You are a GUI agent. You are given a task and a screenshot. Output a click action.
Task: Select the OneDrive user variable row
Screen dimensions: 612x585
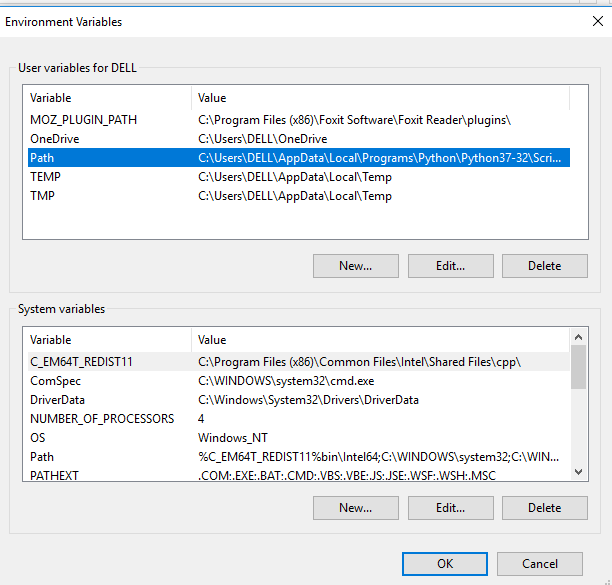coord(55,139)
